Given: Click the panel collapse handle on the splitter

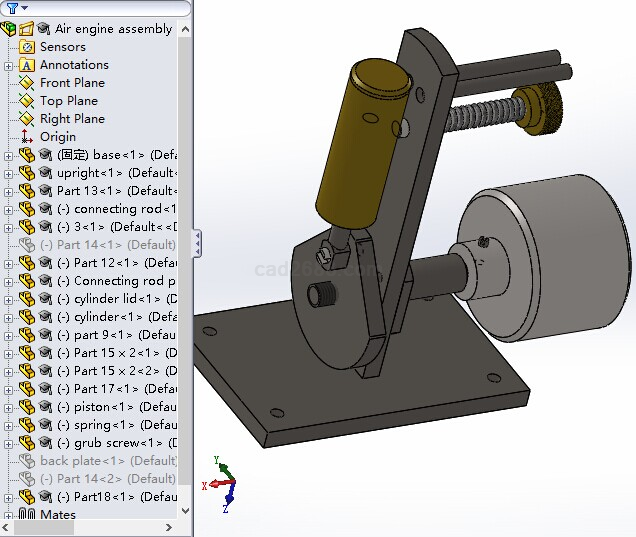Looking at the screenshot, I should coord(197,242).
